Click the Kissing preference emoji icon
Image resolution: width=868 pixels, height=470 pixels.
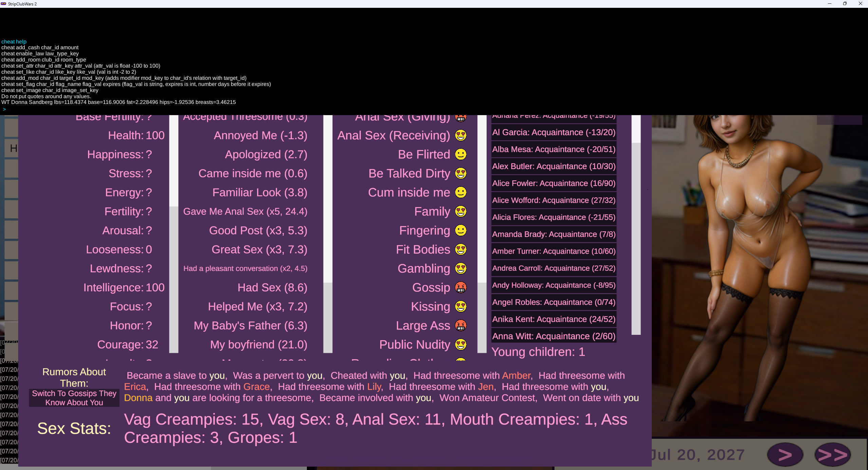(x=461, y=307)
